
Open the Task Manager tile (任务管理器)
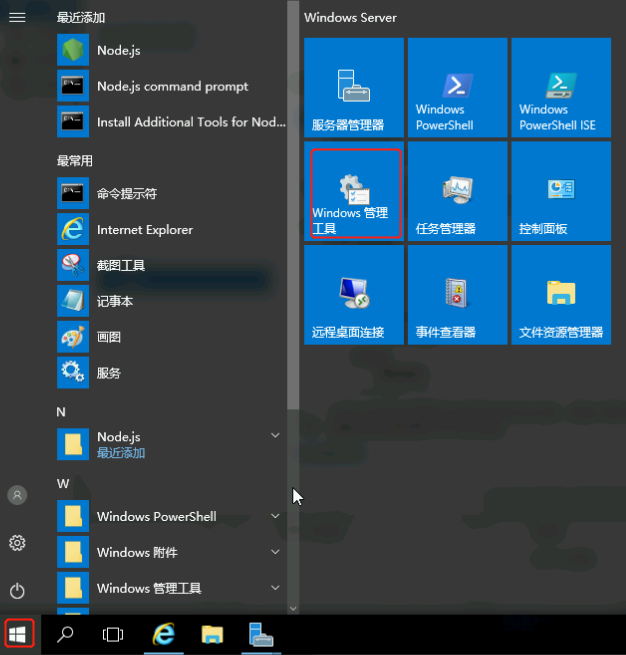457,191
